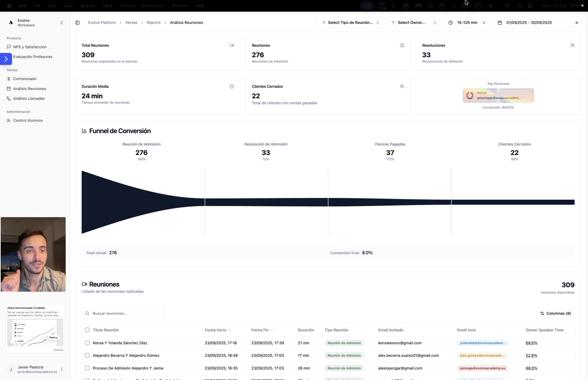Expand the Select Owner dropdown

[414, 23]
